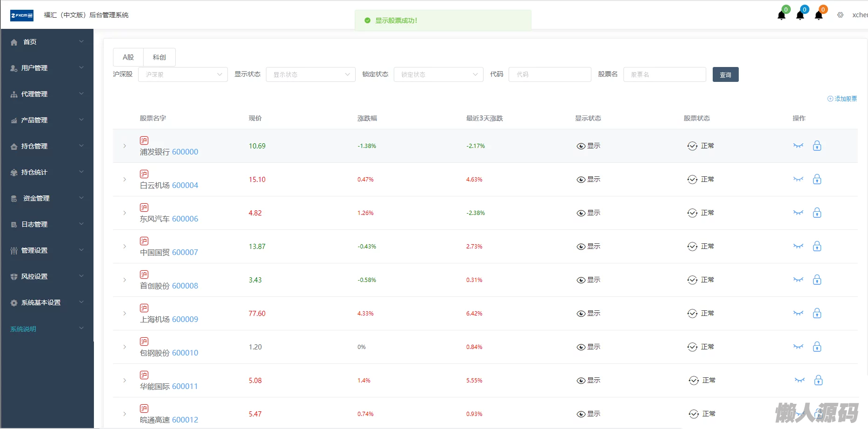Toggle 显示 status for 首创股份 row
Screen dimensions: 868x429
tap(588, 280)
